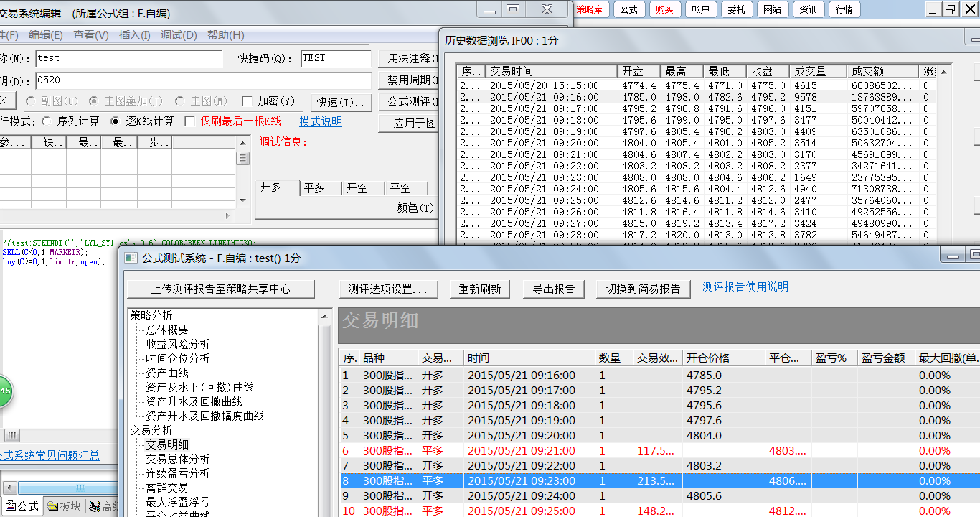Click the 策略库 toolbar button
The image size is (980, 517).
pyautogui.click(x=592, y=9)
